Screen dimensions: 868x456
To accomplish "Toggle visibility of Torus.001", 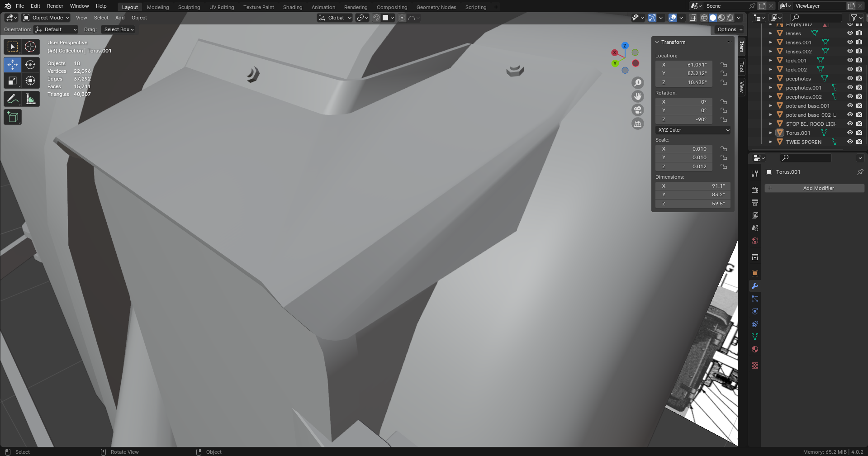I will point(850,133).
